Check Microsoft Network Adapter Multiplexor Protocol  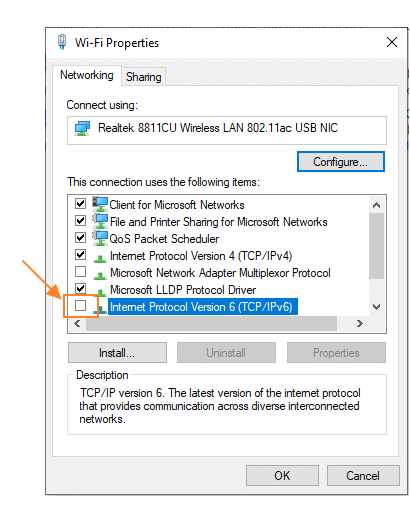point(80,272)
